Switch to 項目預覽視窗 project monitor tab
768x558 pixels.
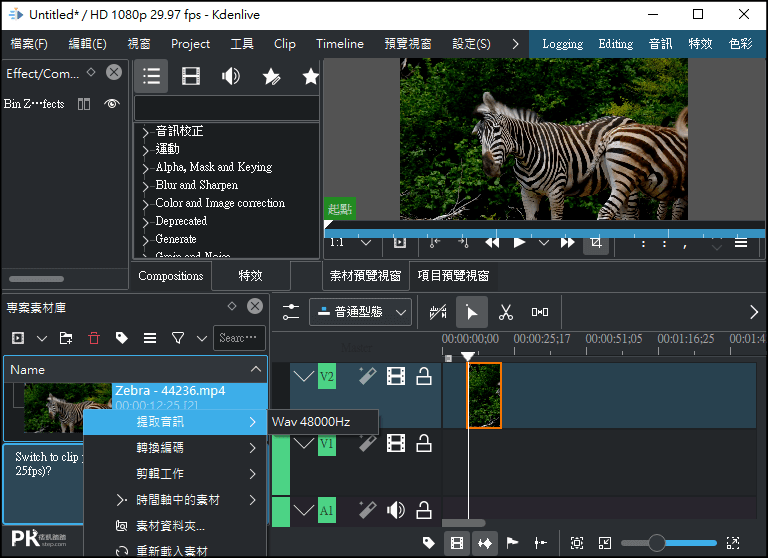click(x=453, y=276)
